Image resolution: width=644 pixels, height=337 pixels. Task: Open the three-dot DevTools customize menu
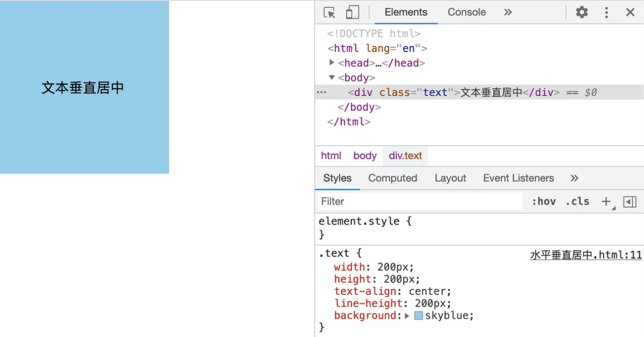(x=606, y=13)
